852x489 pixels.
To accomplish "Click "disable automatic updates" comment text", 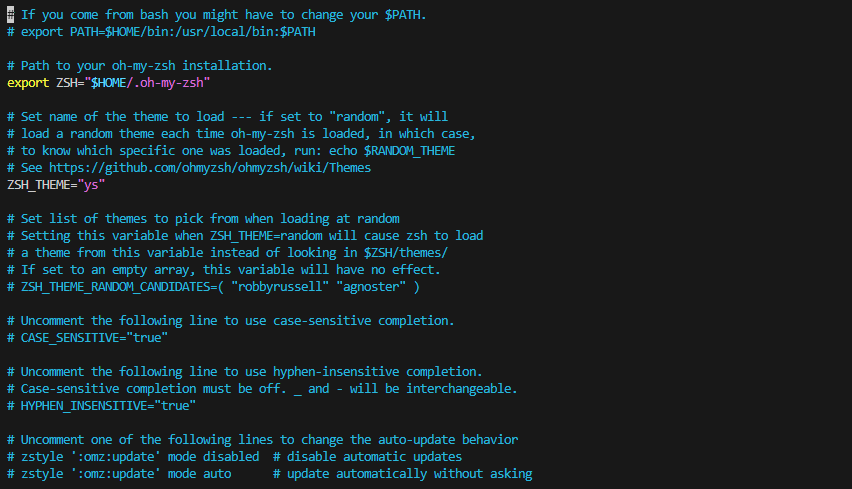I will [x=374, y=456].
